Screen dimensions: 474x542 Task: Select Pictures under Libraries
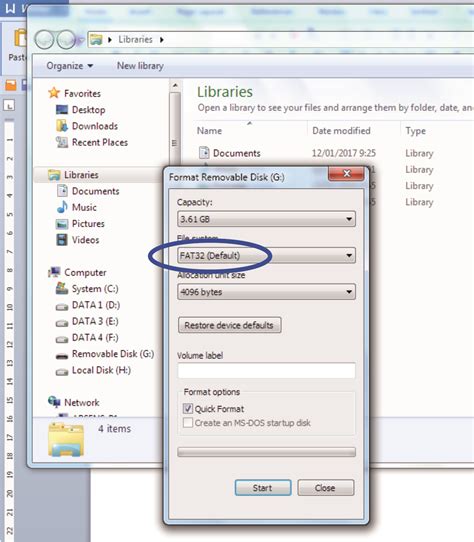tap(88, 224)
